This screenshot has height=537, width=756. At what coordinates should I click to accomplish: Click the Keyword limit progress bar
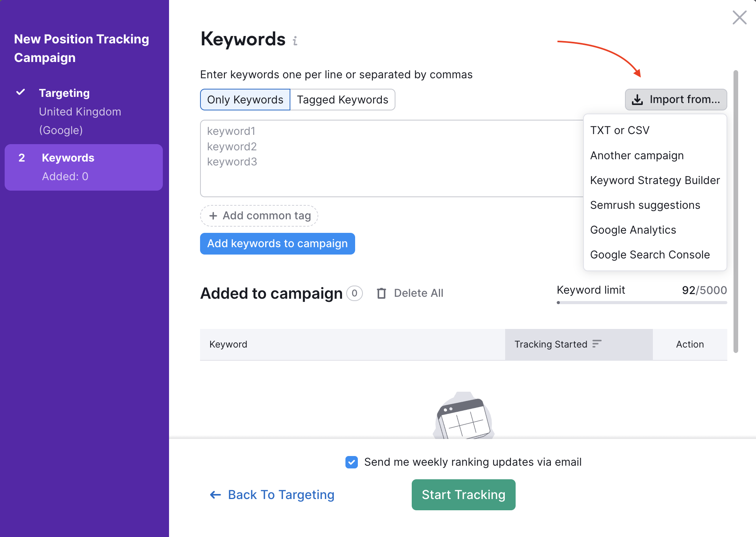click(x=642, y=303)
